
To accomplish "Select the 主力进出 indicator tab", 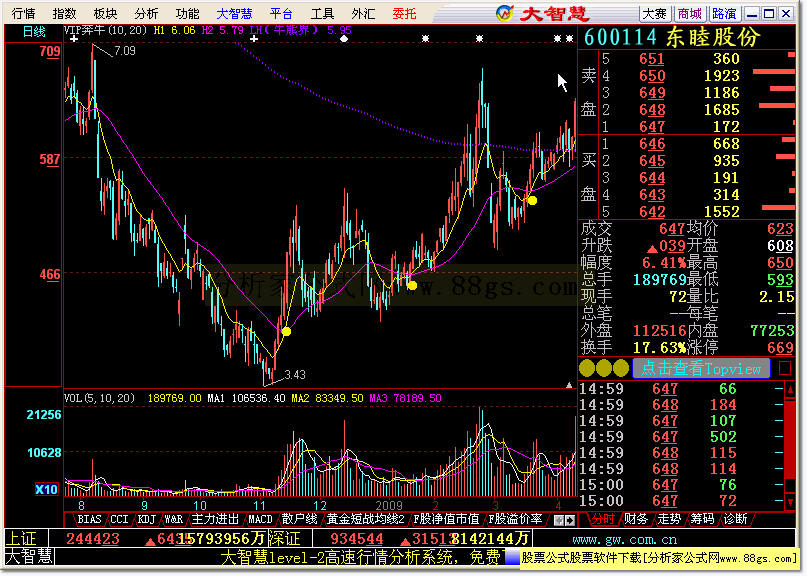I will pyautogui.click(x=215, y=519).
